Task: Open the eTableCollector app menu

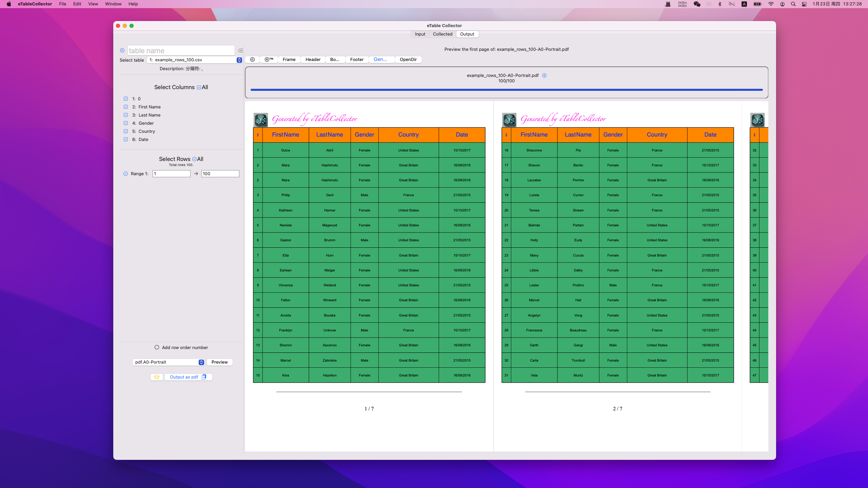Action: [x=35, y=4]
